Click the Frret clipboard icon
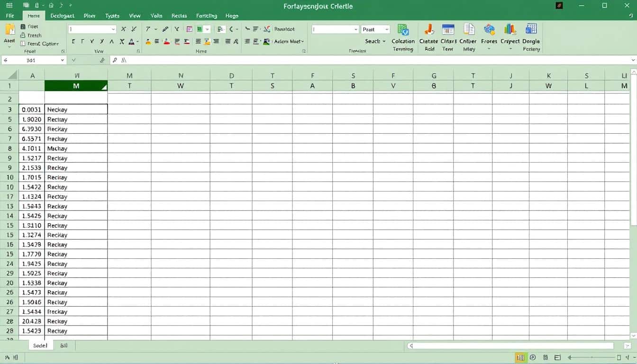637x364 pixels. point(23,27)
